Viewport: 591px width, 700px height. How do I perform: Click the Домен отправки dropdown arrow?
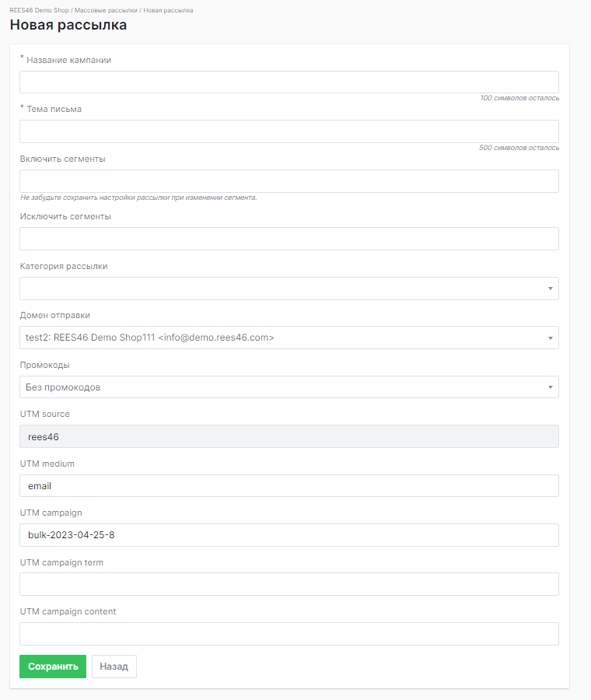(550, 338)
